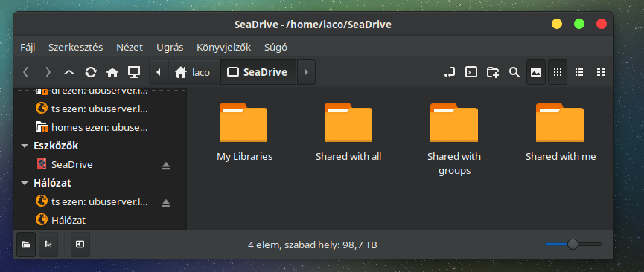
Task: Show the sidebar tree view
Action: coord(48,245)
